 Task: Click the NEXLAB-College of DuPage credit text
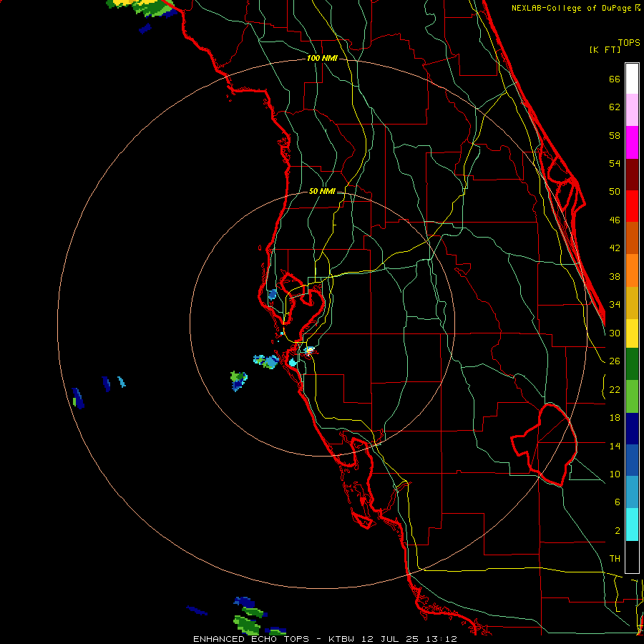(575, 8)
